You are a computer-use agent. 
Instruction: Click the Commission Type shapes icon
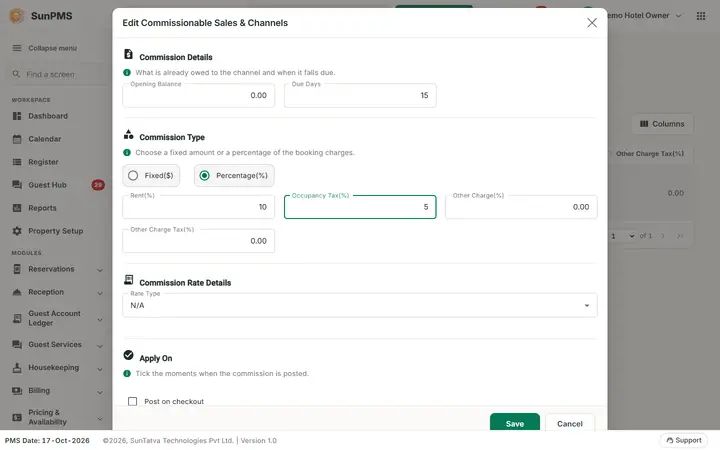tap(129, 135)
